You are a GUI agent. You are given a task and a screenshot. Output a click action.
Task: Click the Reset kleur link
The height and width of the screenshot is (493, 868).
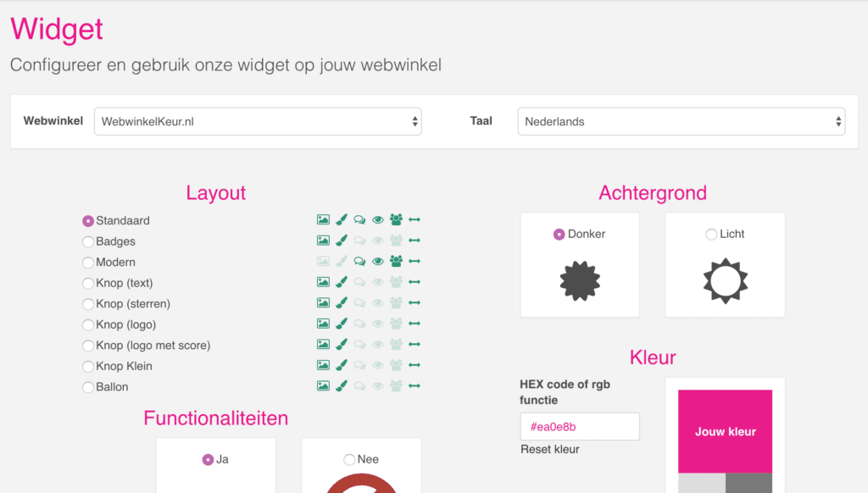(550, 449)
